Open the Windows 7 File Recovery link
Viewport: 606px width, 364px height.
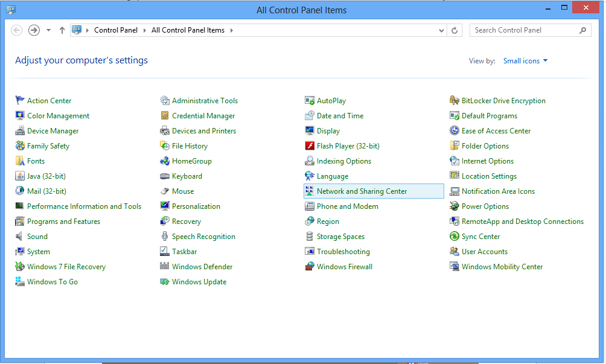pos(66,267)
